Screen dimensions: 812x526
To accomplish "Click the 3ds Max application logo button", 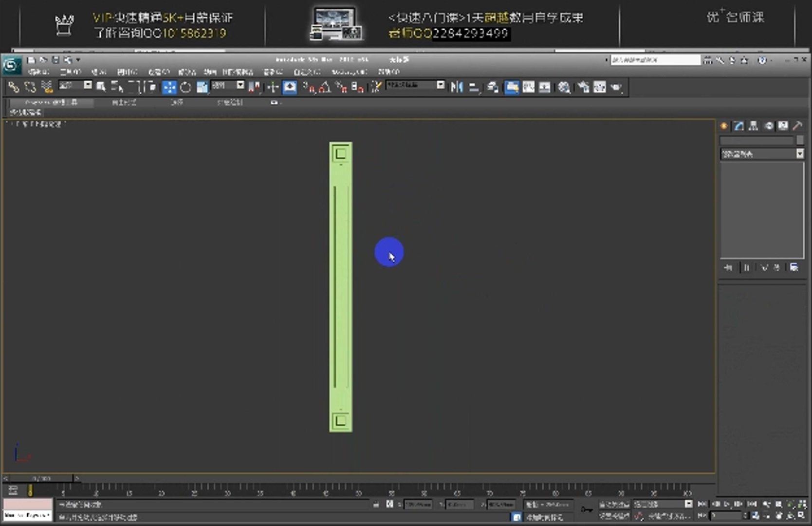I will (x=11, y=65).
